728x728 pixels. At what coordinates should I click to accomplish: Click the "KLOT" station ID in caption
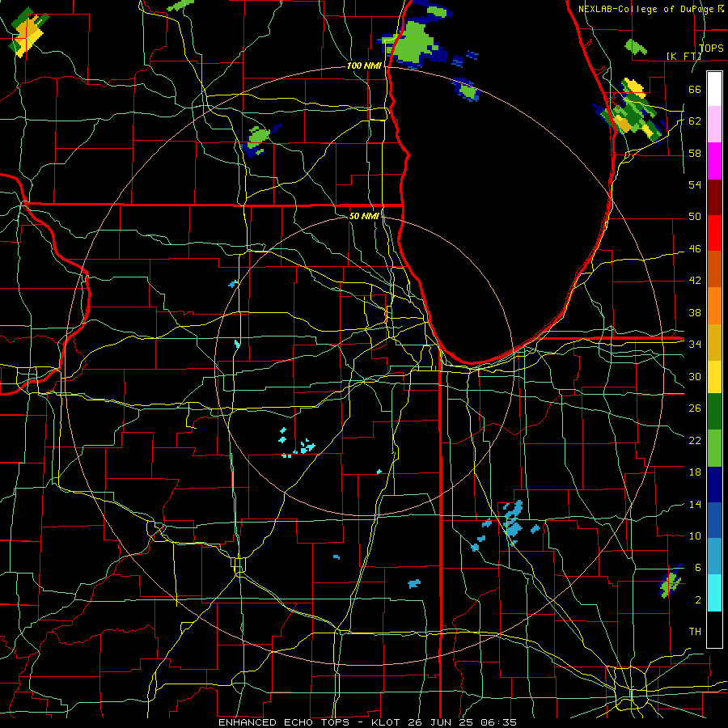point(386,722)
